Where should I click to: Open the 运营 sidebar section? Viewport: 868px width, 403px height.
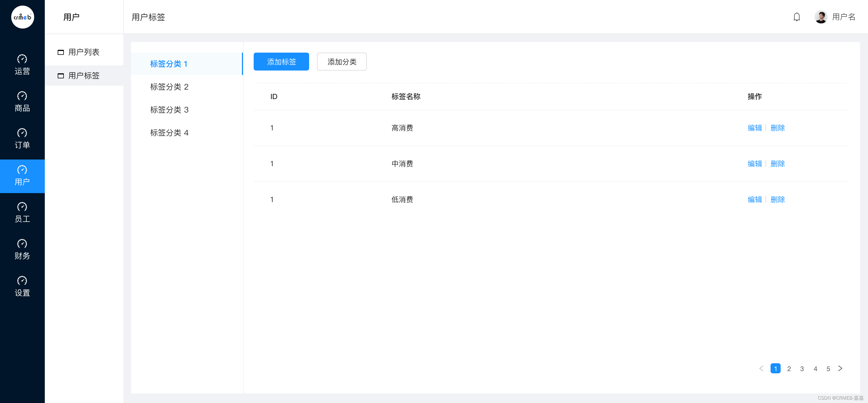(22, 65)
